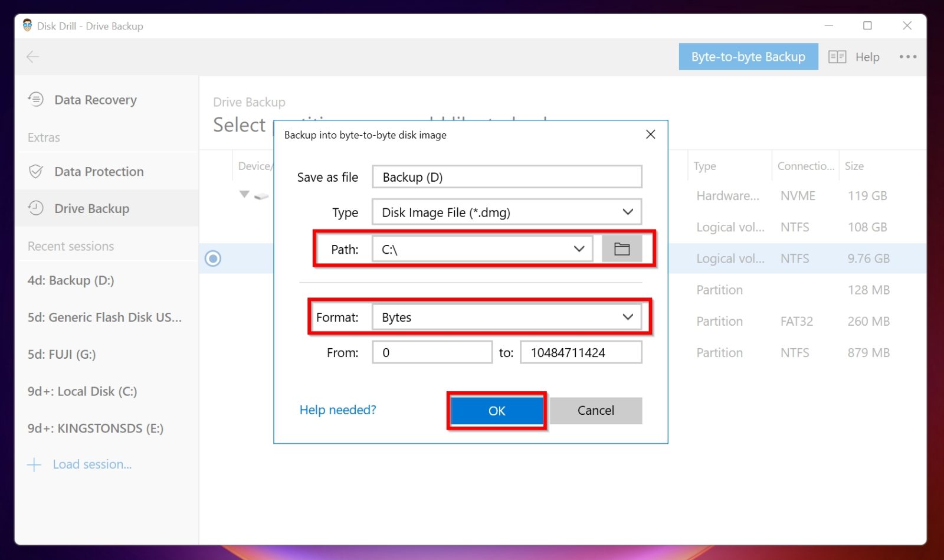This screenshot has height=560, width=944.
Task: Open the Drive Backup tool
Action: pyautogui.click(x=91, y=208)
